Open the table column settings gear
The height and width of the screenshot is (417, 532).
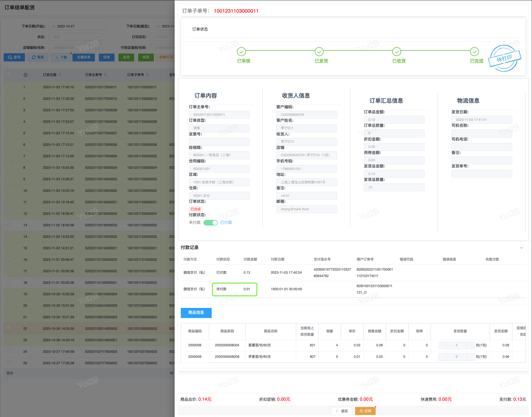coord(26,75)
